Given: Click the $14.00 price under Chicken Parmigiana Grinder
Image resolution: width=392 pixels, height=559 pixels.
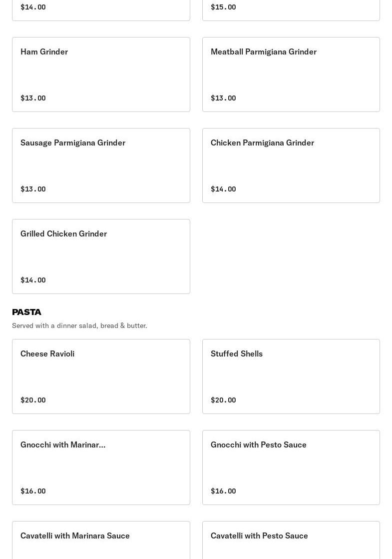Looking at the screenshot, I should click(223, 189).
